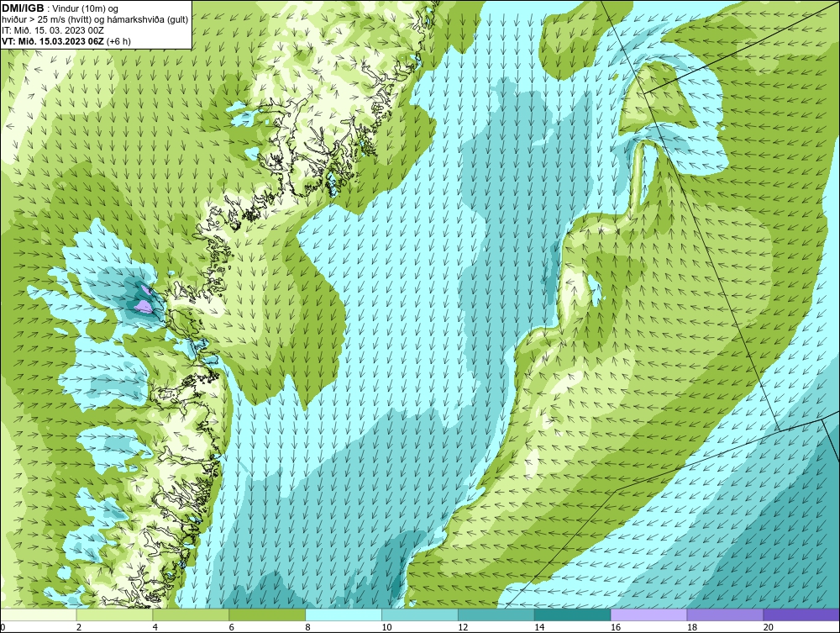Click the 16-18 m/s light purple swatch

click(648, 615)
